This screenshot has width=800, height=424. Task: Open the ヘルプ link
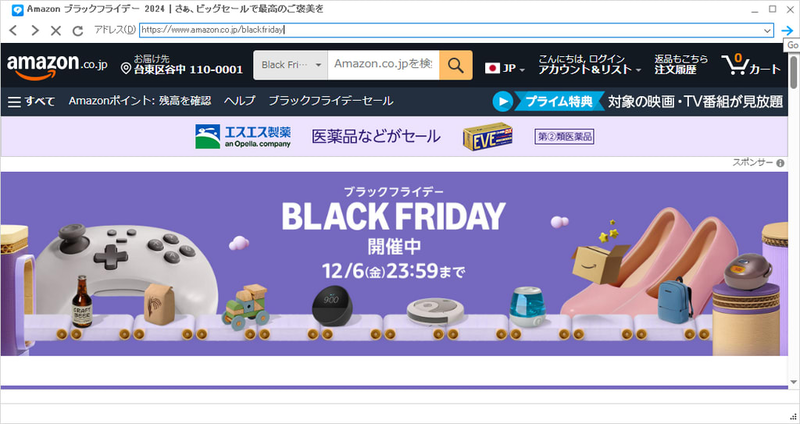239,101
